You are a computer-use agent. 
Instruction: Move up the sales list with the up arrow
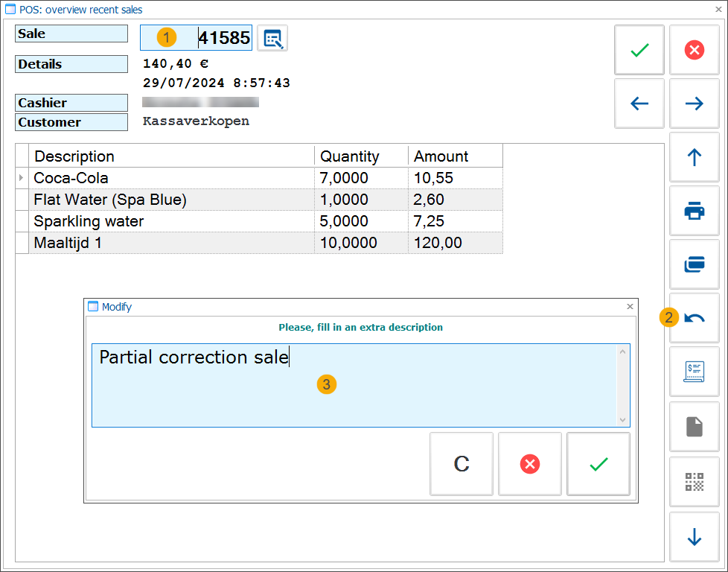(x=694, y=157)
